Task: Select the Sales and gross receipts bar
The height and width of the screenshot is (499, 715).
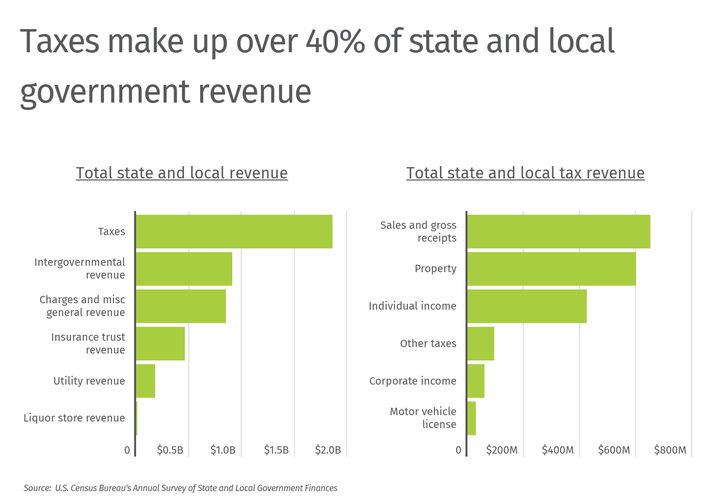Action: point(558,231)
